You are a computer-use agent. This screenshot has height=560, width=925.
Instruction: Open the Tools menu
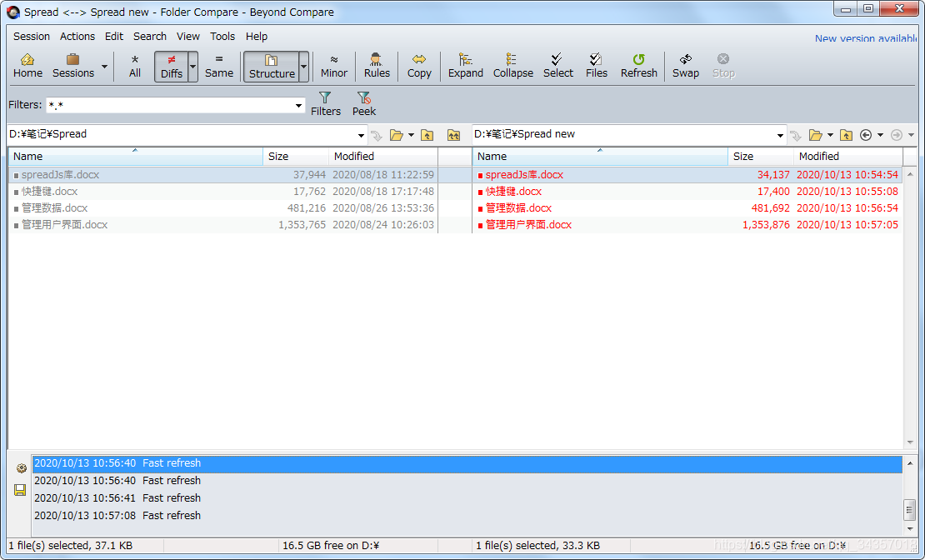point(222,37)
